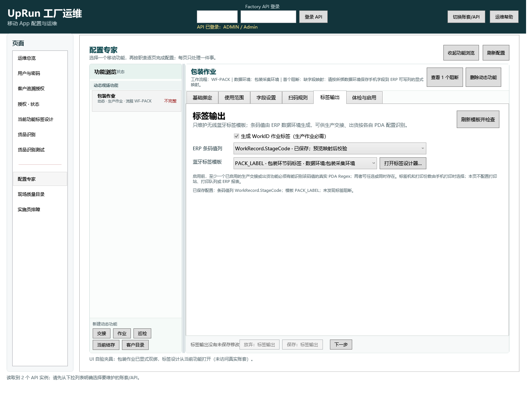532x400 pixels.
Task: Open the 蓝牙标签模板 dropdown
Action: coord(305,163)
